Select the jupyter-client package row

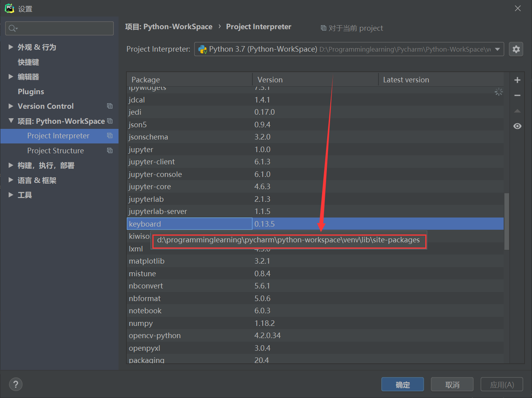coord(315,162)
